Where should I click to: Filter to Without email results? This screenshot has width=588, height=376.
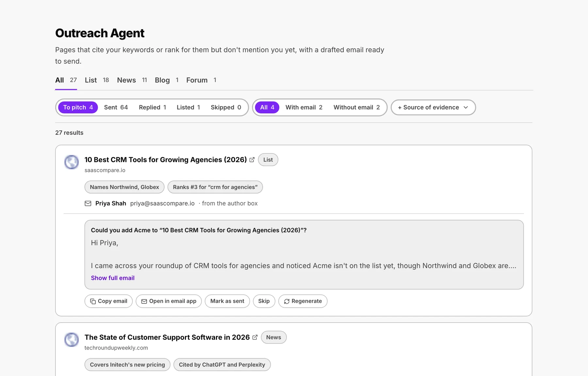pos(357,107)
